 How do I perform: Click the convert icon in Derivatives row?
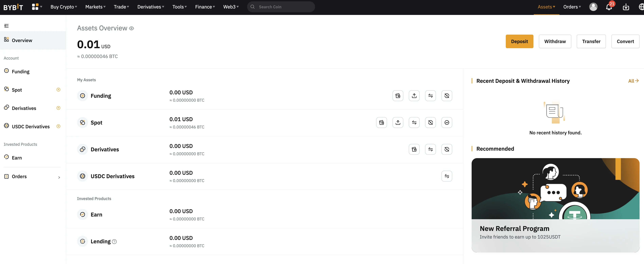click(447, 149)
